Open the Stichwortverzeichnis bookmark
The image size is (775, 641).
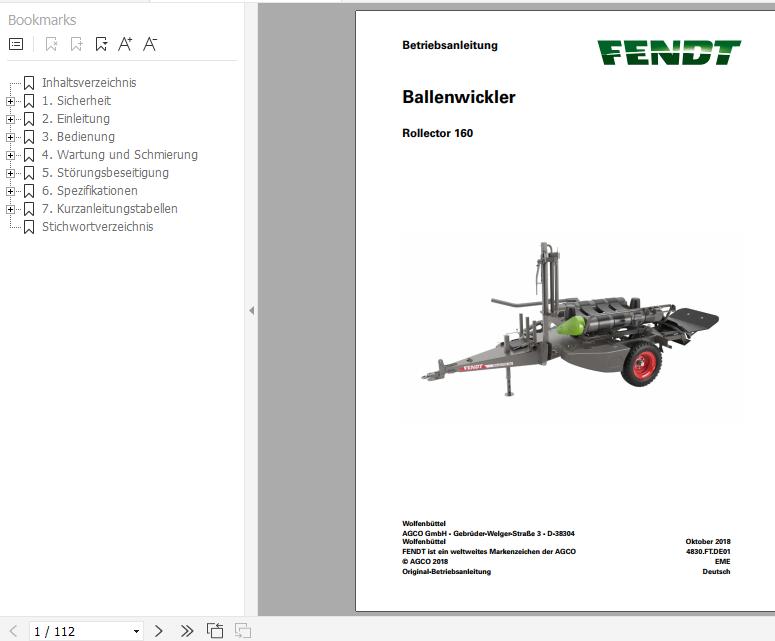[x=97, y=227]
